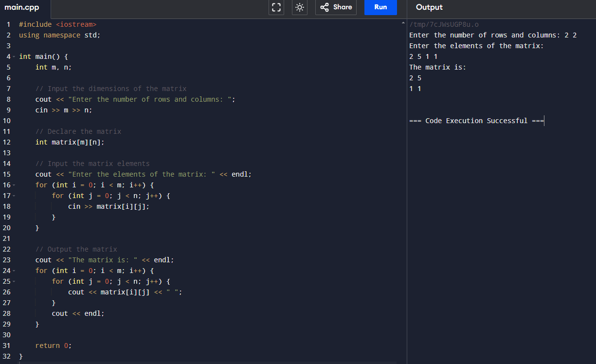Click 'cin >> matrix[i][j];' statement
596x364 pixels.
(109, 206)
